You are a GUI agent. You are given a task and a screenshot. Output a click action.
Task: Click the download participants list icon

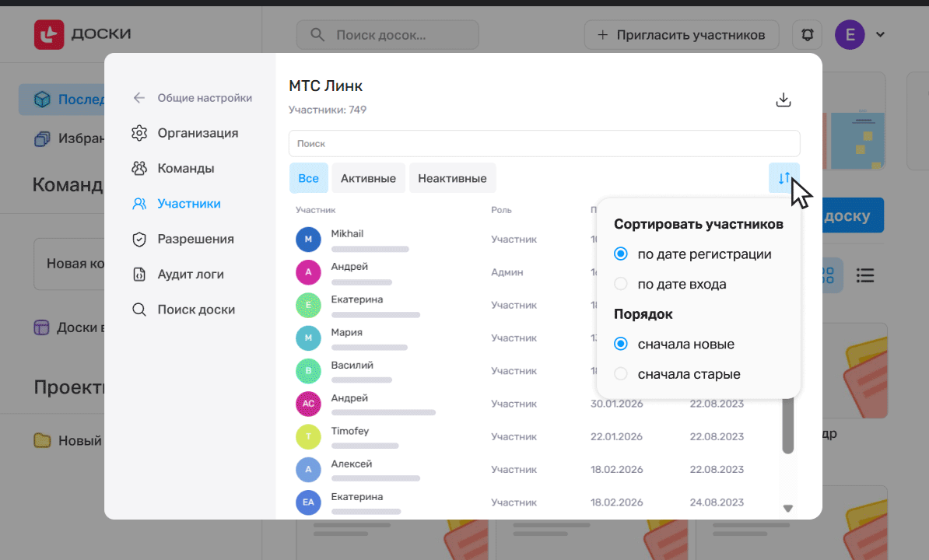tap(784, 100)
